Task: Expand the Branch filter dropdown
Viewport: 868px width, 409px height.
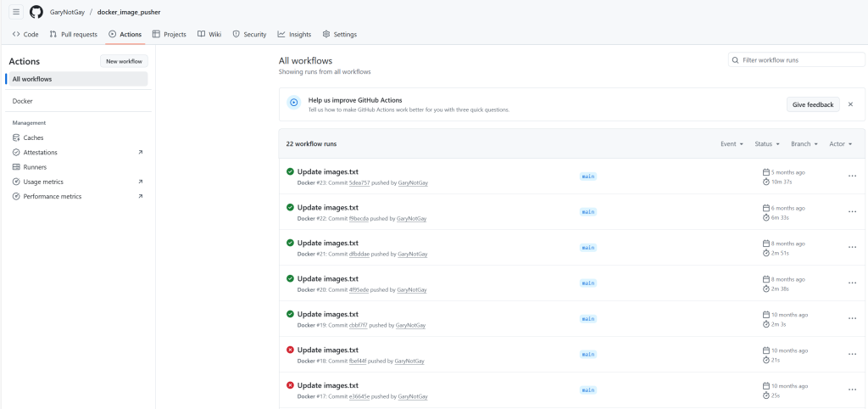Action: tap(804, 144)
